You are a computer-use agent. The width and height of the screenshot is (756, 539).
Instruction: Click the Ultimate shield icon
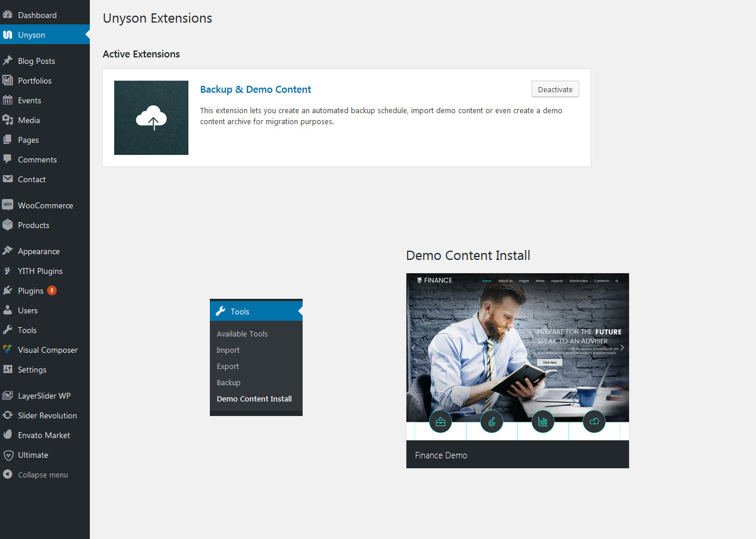(8, 455)
